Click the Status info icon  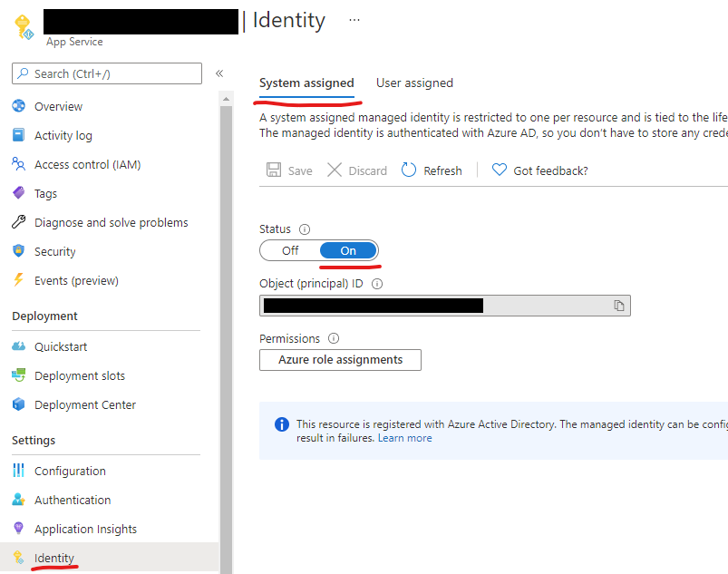(x=305, y=229)
